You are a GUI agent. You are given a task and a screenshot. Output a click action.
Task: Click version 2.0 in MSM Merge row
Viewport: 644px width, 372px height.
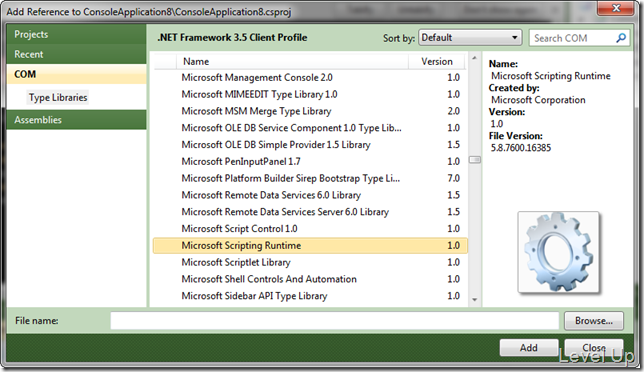click(x=453, y=111)
